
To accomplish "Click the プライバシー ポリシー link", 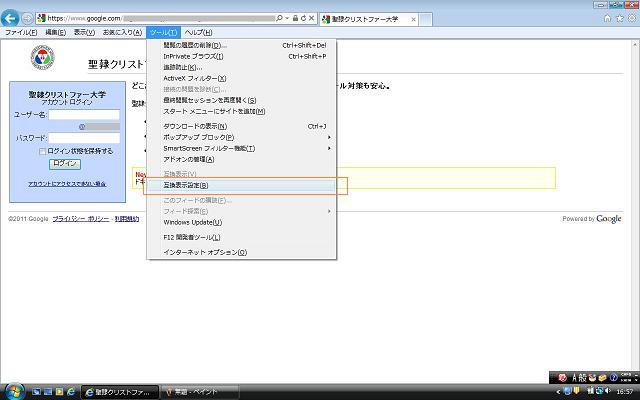I will coord(81,219).
